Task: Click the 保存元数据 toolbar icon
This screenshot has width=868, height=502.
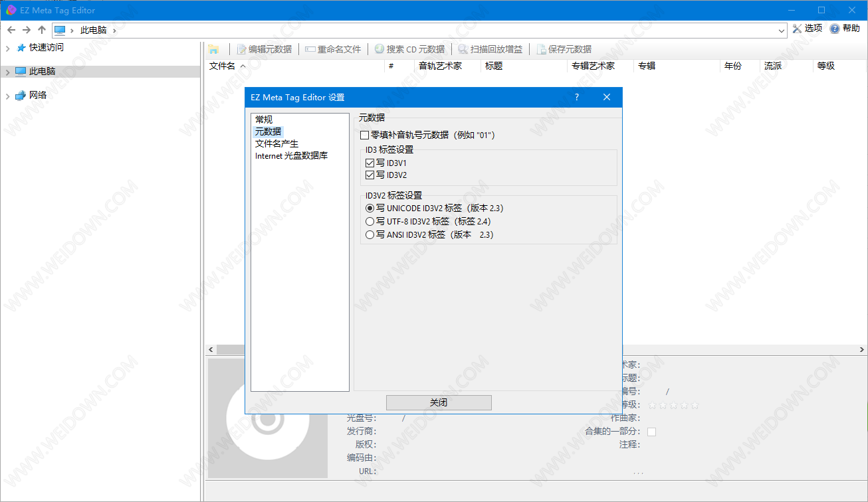Action: coord(542,49)
